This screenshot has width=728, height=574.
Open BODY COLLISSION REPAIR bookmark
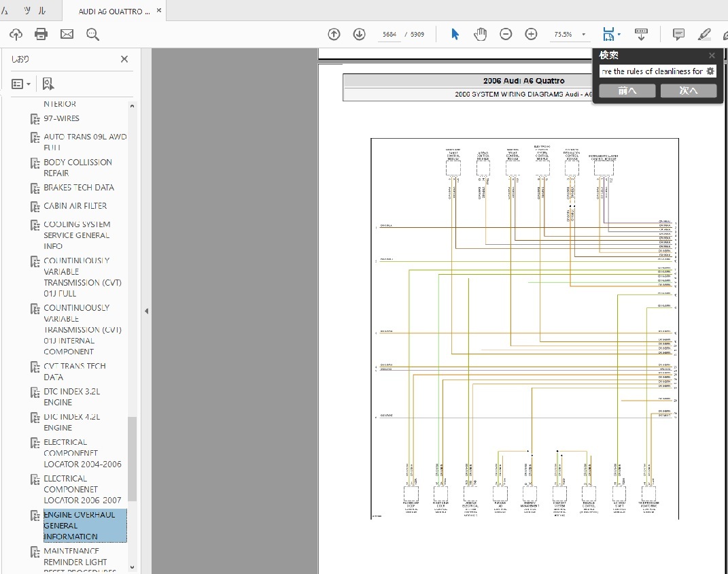coord(77,168)
